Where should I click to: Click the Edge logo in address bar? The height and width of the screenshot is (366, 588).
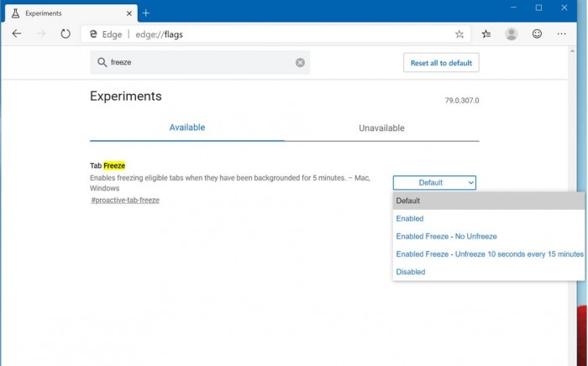[93, 34]
